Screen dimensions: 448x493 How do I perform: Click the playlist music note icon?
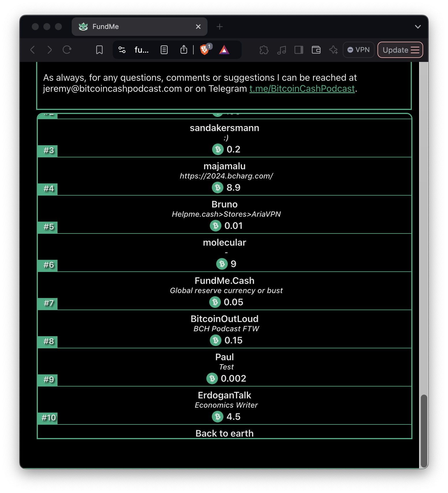[x=281, y=50]
